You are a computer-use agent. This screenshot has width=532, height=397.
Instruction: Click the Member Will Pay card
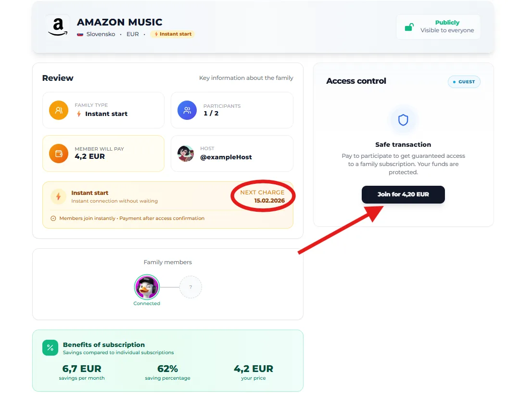click(x=103, y=154)
